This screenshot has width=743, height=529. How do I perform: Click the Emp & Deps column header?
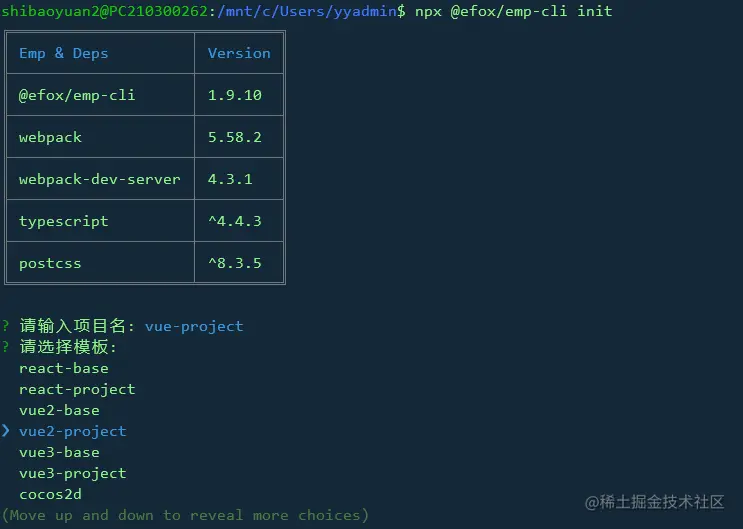click(63, 53)
